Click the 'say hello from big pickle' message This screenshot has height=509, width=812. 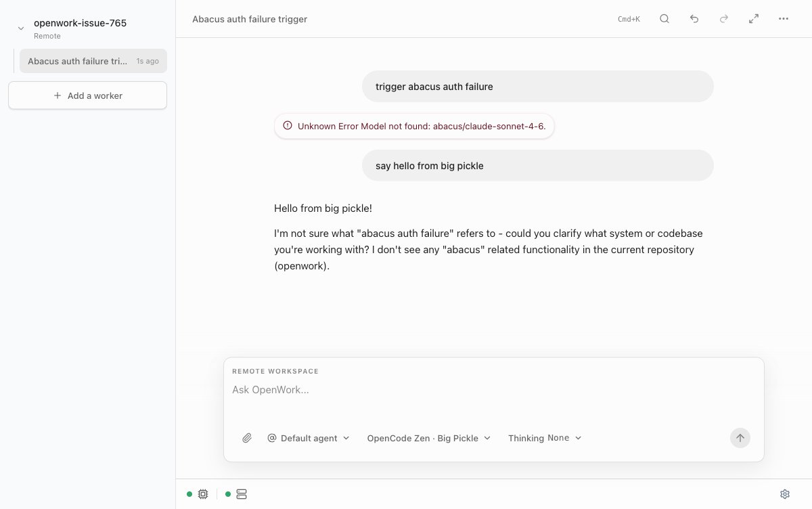[x=538, y=166]
